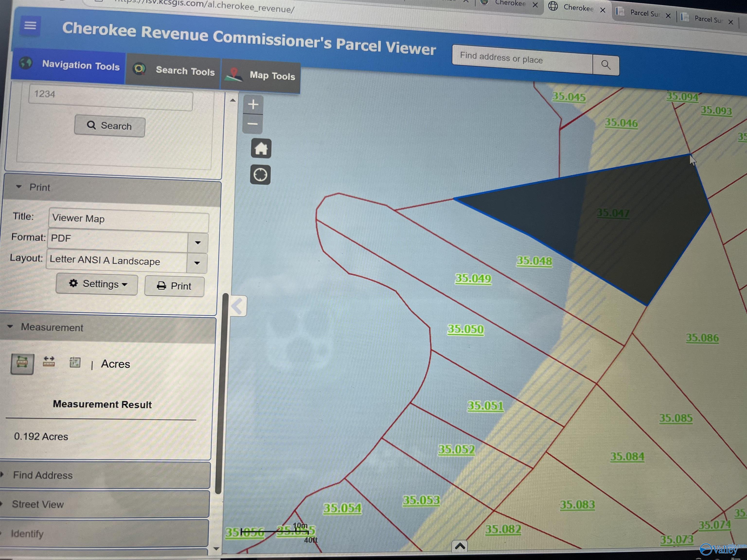
Task: Click parcel label 35.073
Action: 677,540
